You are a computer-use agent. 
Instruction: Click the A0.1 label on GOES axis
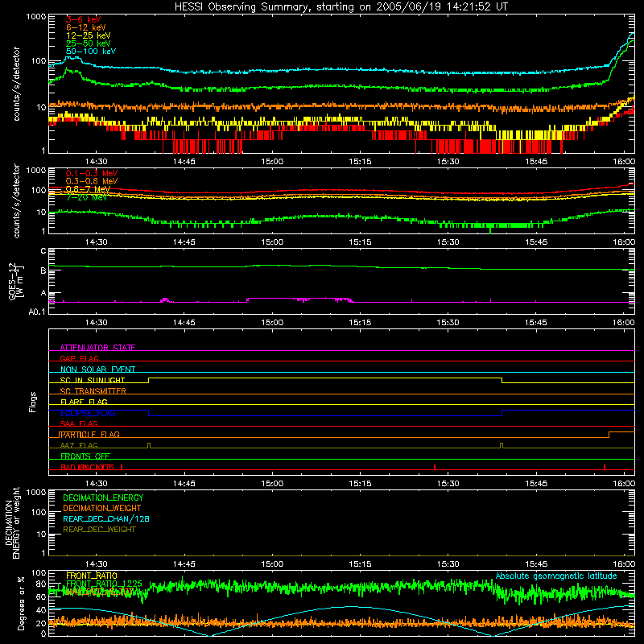coord(37,312)
